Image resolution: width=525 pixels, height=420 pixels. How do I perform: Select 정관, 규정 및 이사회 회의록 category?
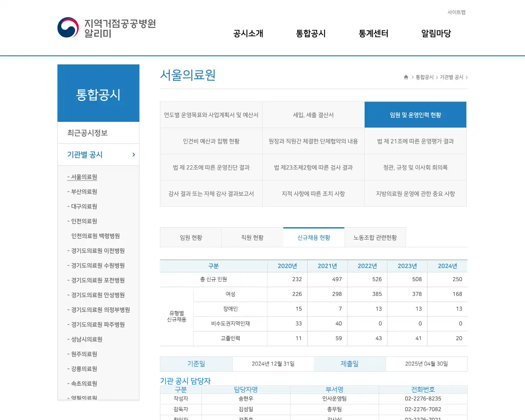[x=415, y=167]
